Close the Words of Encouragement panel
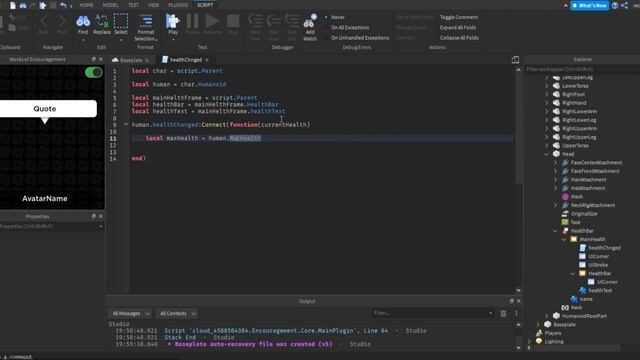This screenshot has height=360, width=640. coord(101,60)
